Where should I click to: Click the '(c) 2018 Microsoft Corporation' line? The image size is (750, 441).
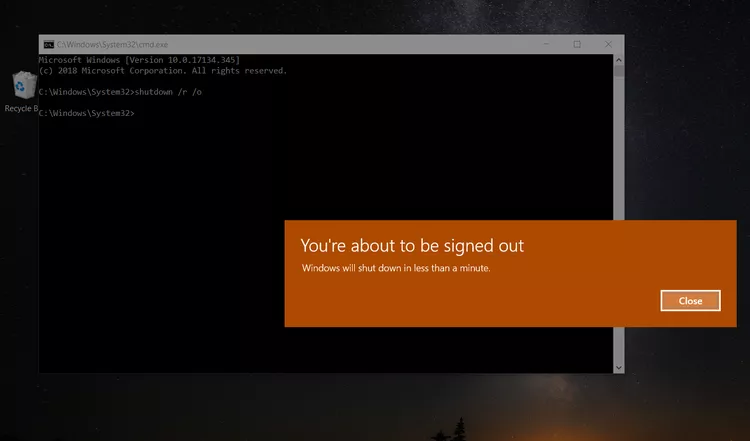coord(163,71)
